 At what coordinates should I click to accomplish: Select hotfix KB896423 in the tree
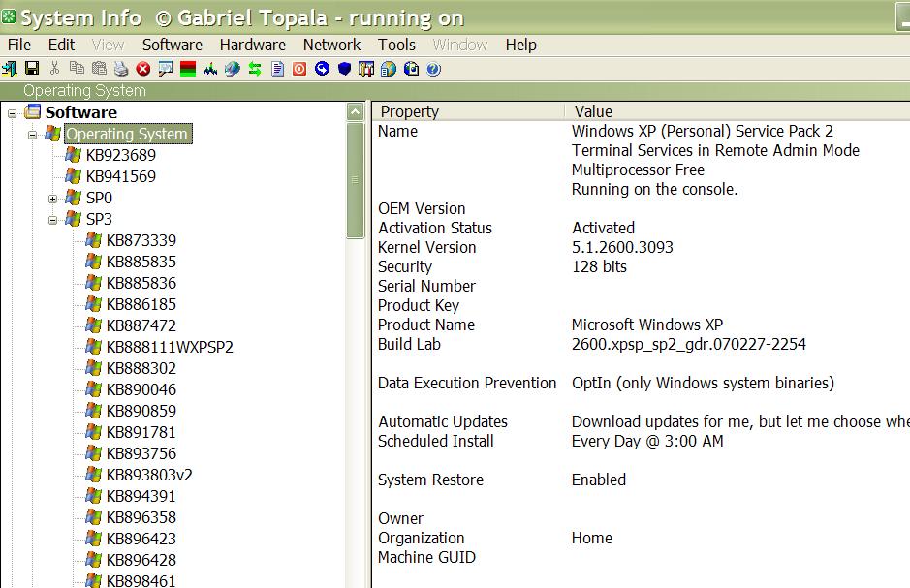141,539
